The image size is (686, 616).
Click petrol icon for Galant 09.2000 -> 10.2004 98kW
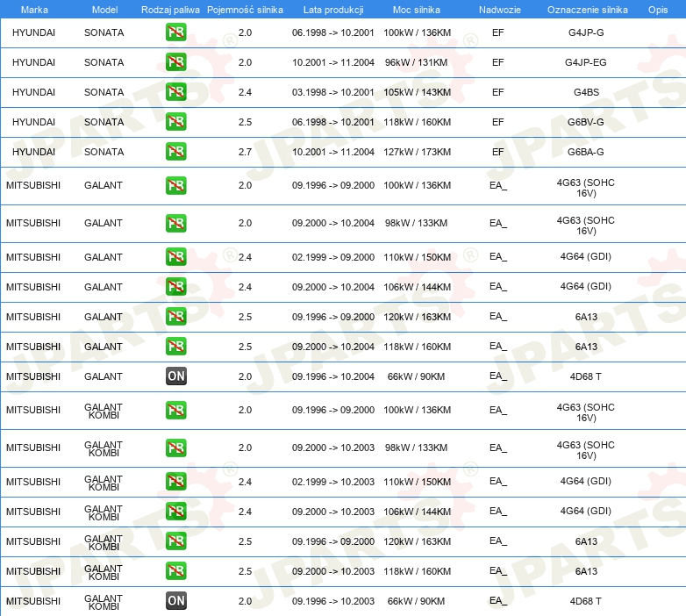pyautogui.click(x=175, y=223)
